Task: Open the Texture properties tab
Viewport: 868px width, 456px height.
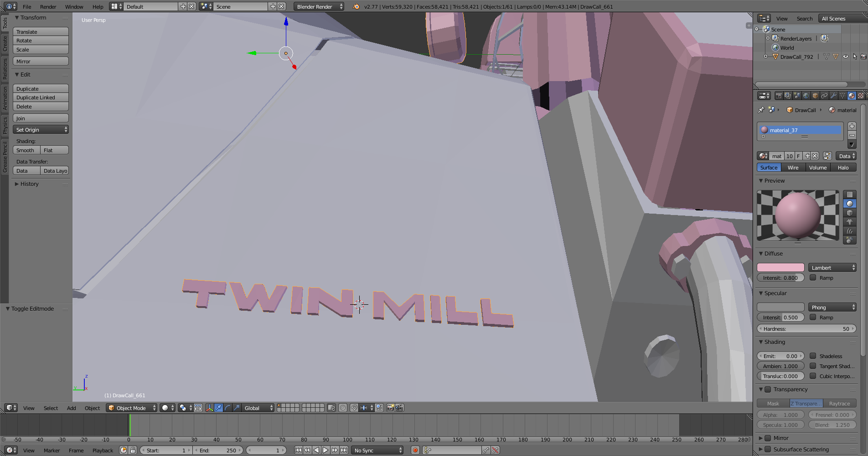Action: pos(861,96)
